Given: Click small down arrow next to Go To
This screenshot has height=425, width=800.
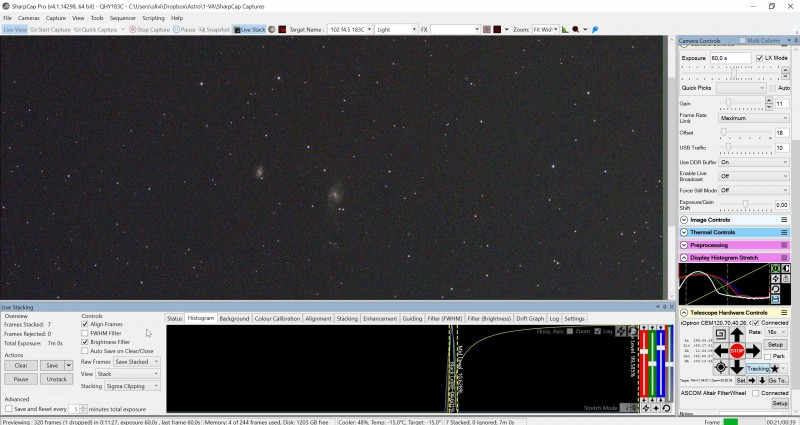Looking at the screenshot, I should click(762, 381).
